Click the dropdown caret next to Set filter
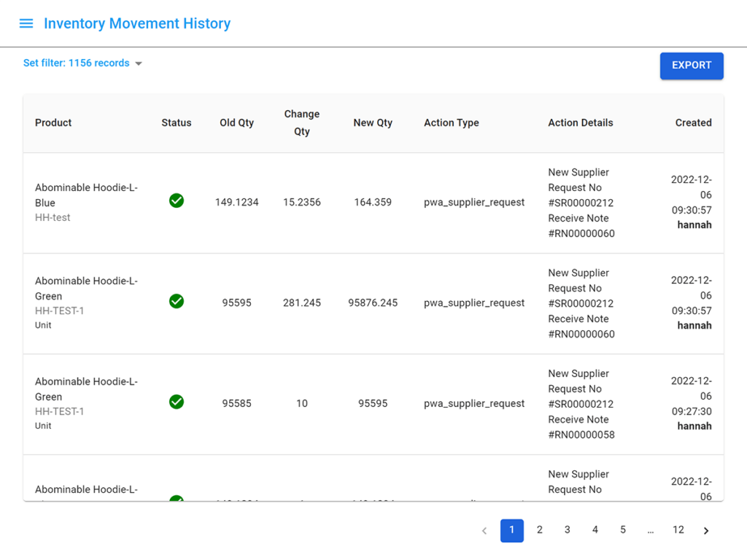 139,63
